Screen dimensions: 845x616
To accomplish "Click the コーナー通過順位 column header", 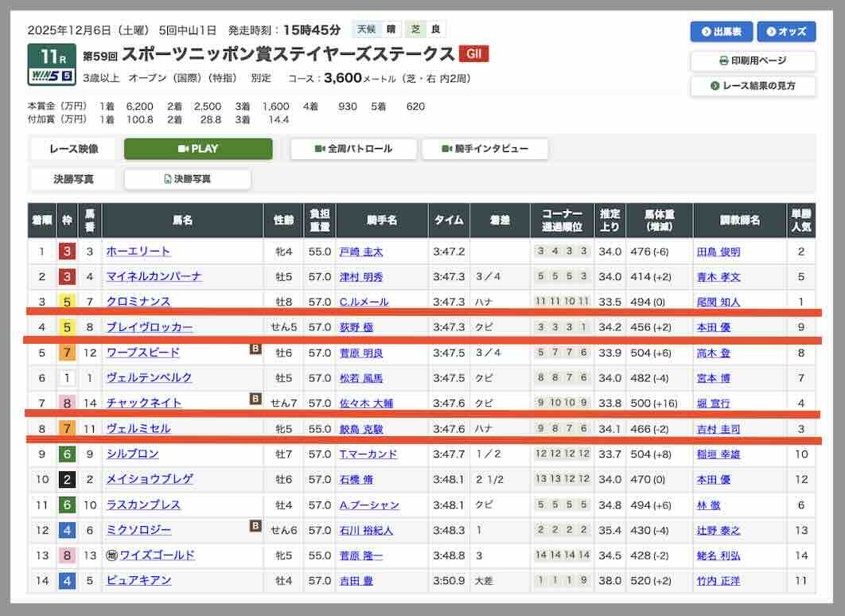I will pos(562,220).
